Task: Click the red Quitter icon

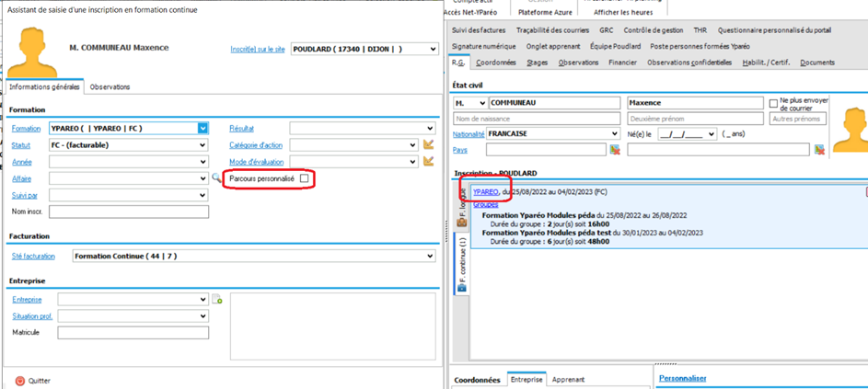Action: tap(19, 381)
